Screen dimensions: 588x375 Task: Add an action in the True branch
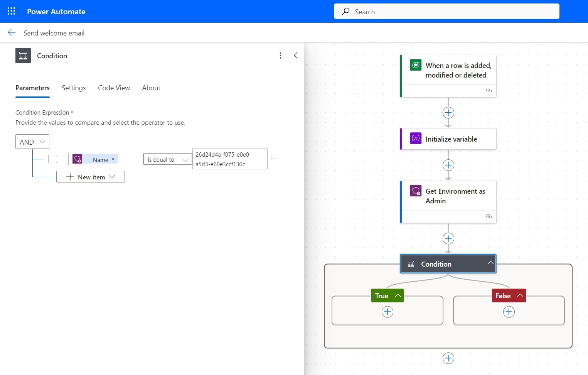click(388, 312)
